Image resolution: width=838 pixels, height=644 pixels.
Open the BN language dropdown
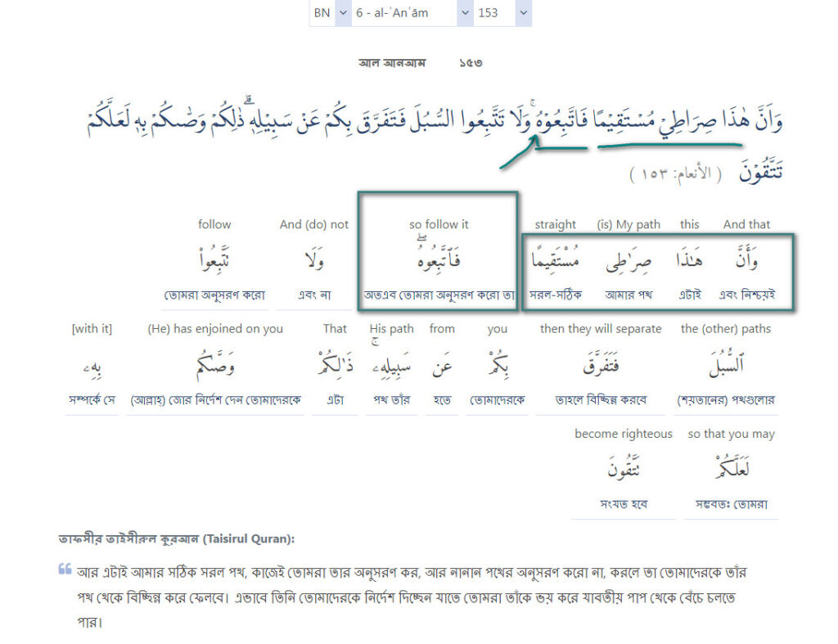click(x=330, y=13)
